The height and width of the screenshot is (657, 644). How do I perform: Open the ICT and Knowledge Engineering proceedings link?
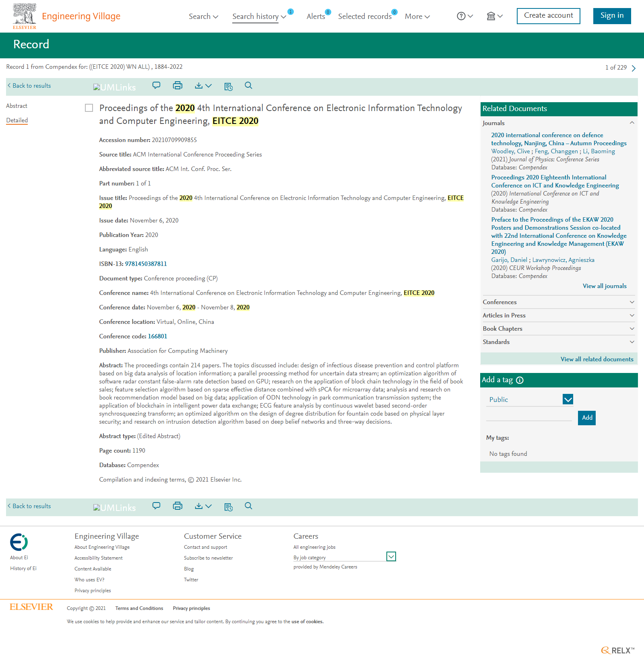pos(555,181)
